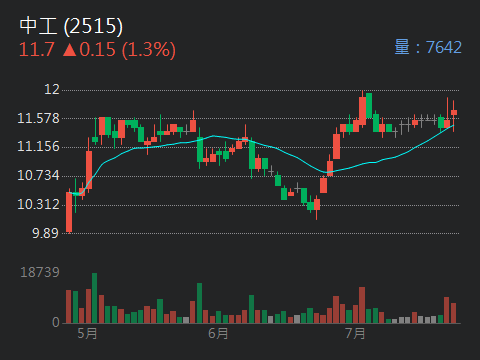The height and width of the screenshot is (360, 480).
Task: Click the first tall red candlestick near 9.89
Action: point(69,212)
